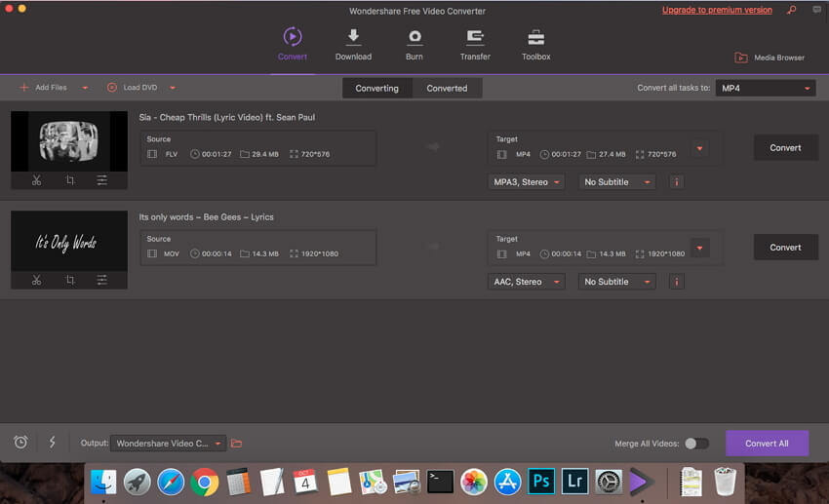Open the Notes app from the dock
This screenshot has width=829, height=504.
coord(338,482)
